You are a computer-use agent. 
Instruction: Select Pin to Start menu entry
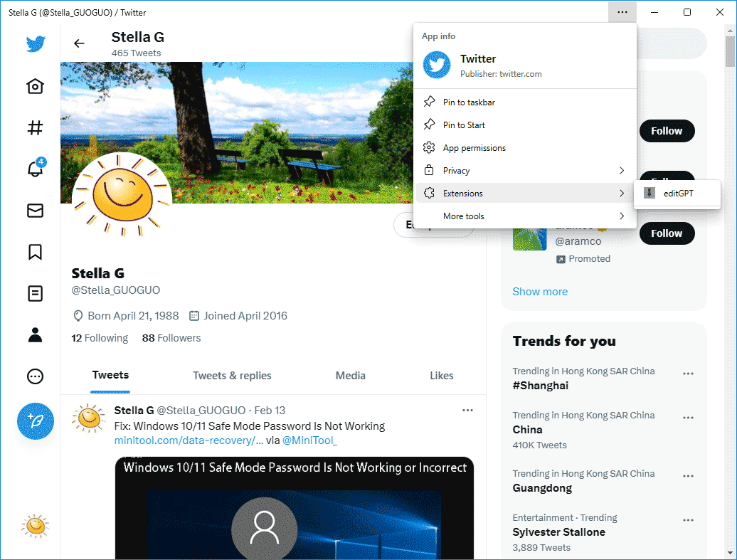pyautogui.click(x=526, y=125)
